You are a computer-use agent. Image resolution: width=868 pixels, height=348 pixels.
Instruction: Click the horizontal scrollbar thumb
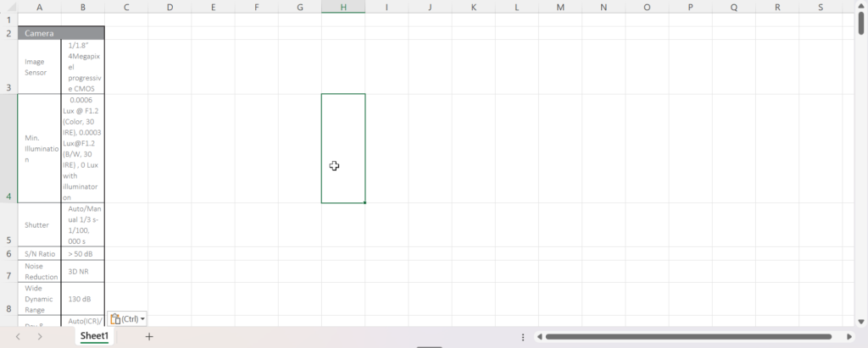[687, 337]
